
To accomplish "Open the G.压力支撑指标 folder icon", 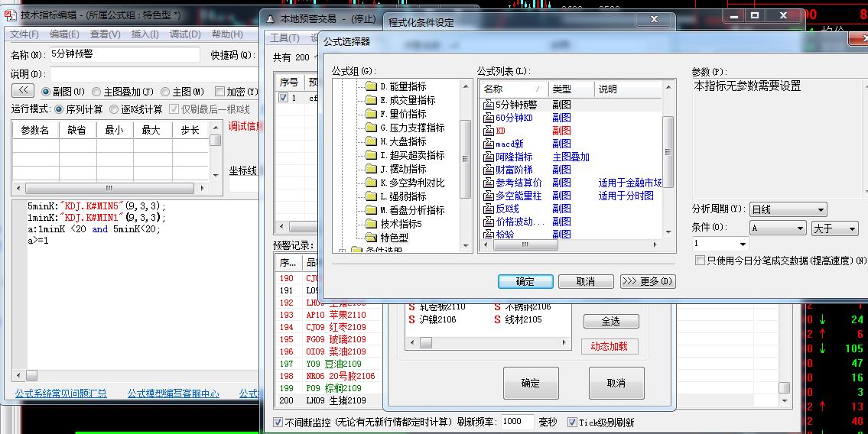I will pyautogui.click(x=371, y=128).
